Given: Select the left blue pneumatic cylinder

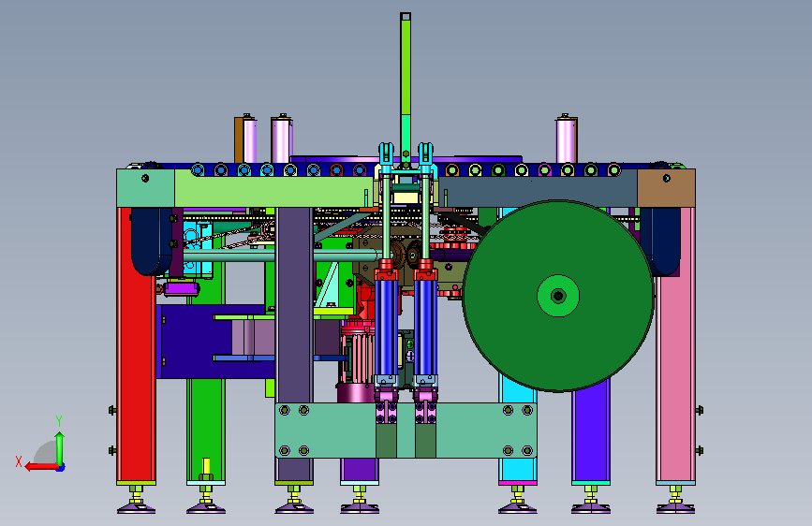Looking at the screenshot, I should [x=386, y=328].
